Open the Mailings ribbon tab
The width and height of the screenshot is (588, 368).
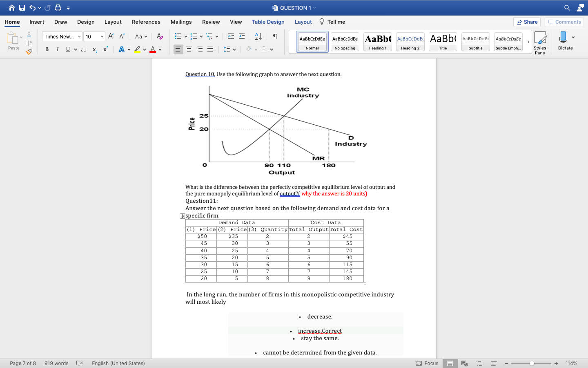pyautogui.click(x=181, y=22)
